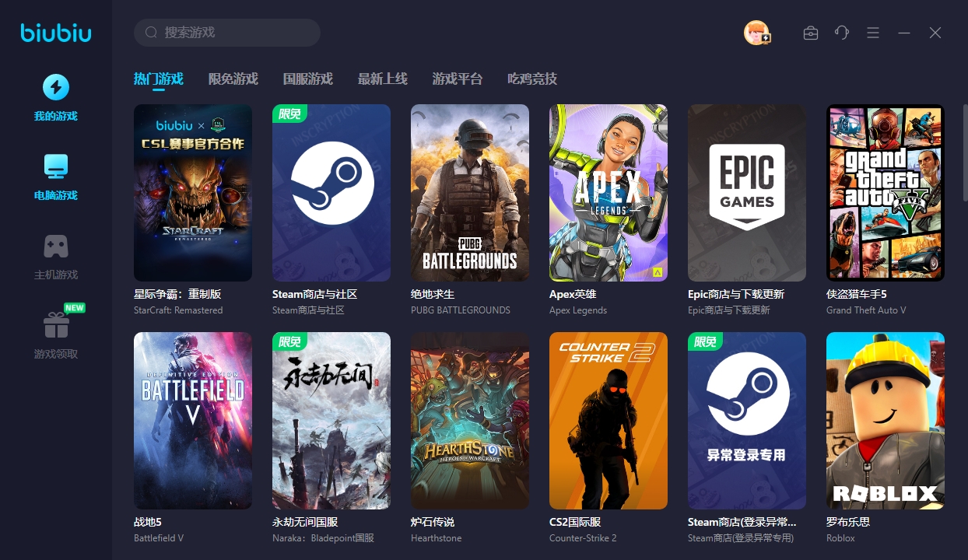This screenshot has width=968, height=560.
Task: Click sidebar label 我的游戏
Action: (56, 116)
